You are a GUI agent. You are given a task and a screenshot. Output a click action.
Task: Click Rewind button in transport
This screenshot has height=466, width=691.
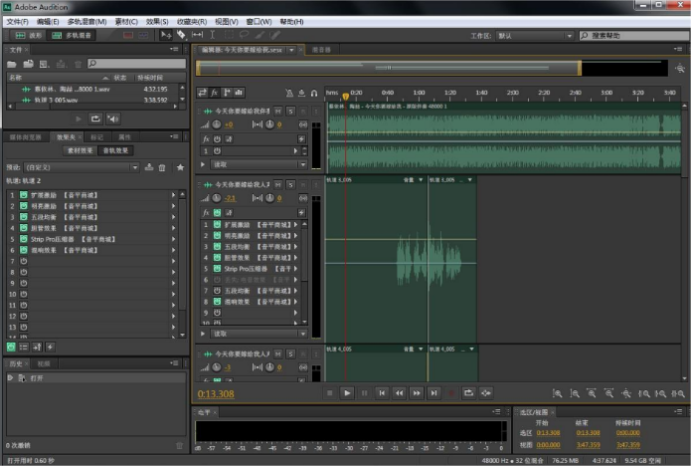click(x=399, y=393)
